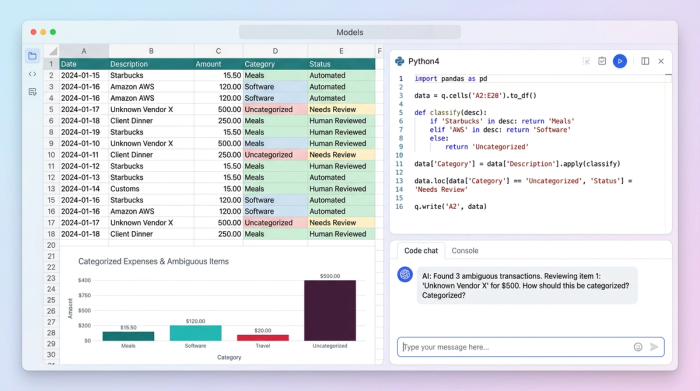This screenshot has height=391, width=700.
Task: Select row 10 Uncategorized category cell
Action: click(x=275, y=155)
